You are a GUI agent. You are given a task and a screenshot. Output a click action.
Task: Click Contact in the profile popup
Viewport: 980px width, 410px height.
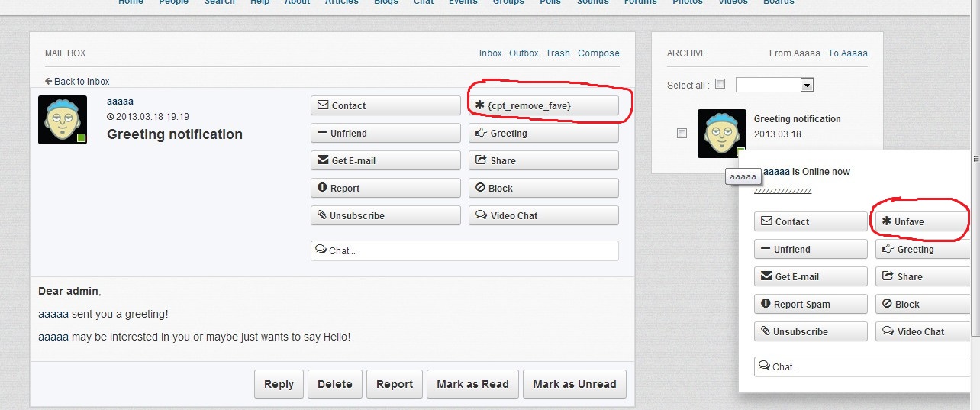[x=811, y=221]
